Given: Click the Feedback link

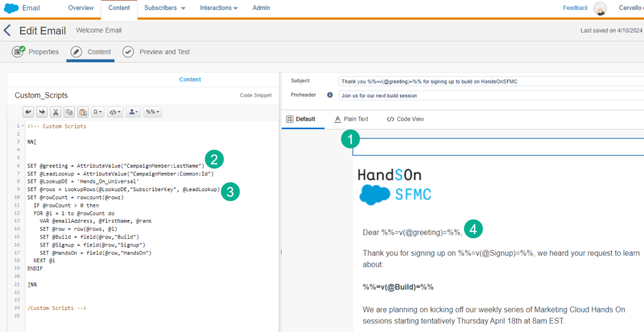Looking at the screenshot, I should 575,8.
